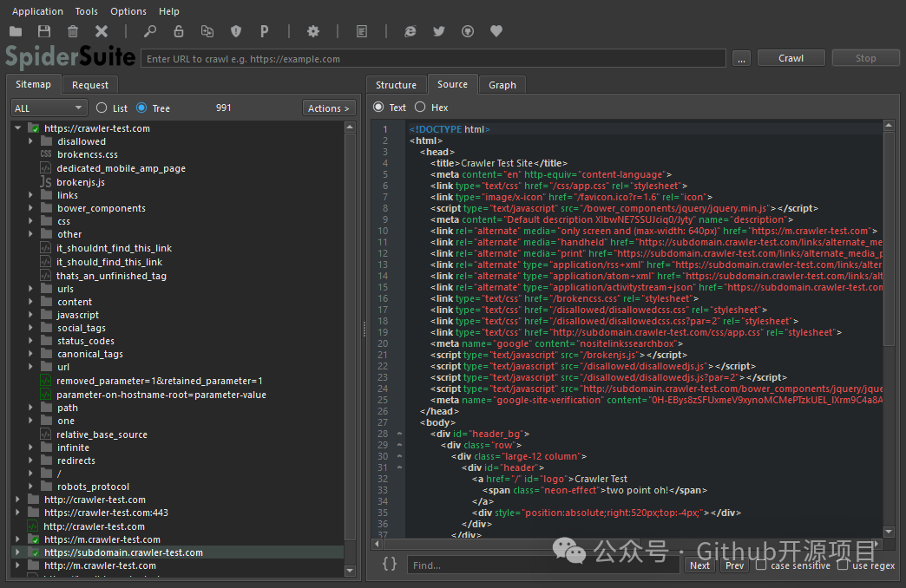Viewport: 906px width, 588px height.
Task: Open the Twitter bird icon
Action: [x=439, y=31]
